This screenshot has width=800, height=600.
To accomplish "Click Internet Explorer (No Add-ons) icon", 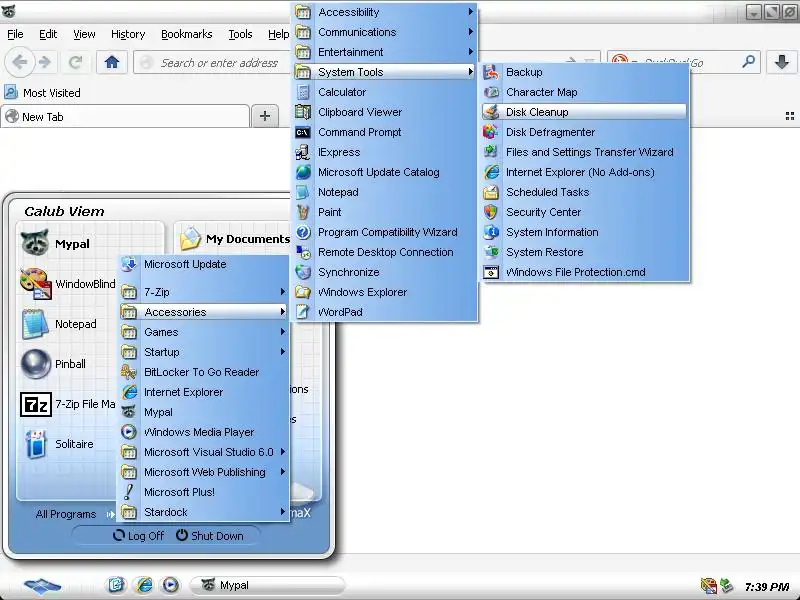I will pos(491,171).
